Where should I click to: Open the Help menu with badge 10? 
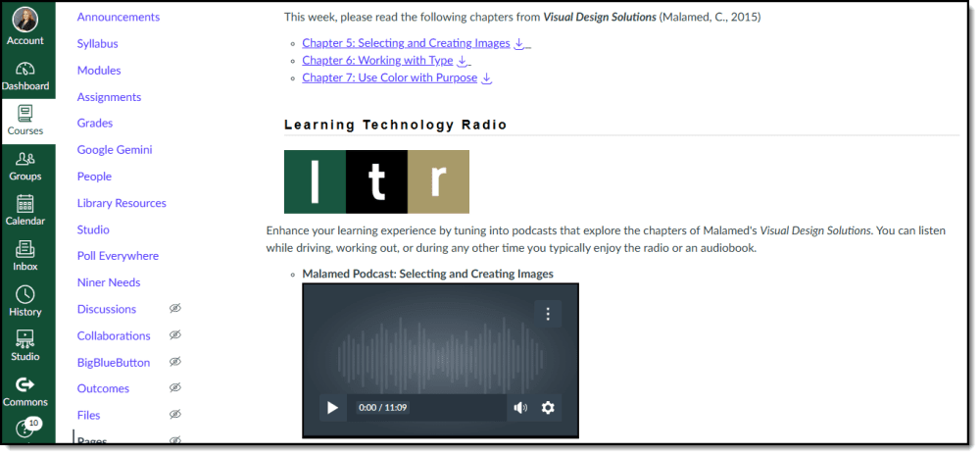tap(26, 430)
